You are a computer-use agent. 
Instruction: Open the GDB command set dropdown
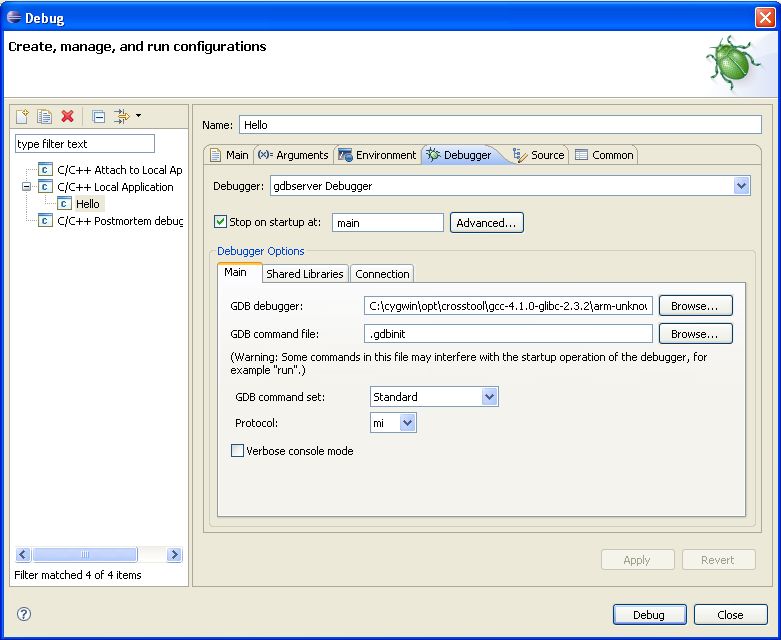pyautogui.click(x=490, y=397)
